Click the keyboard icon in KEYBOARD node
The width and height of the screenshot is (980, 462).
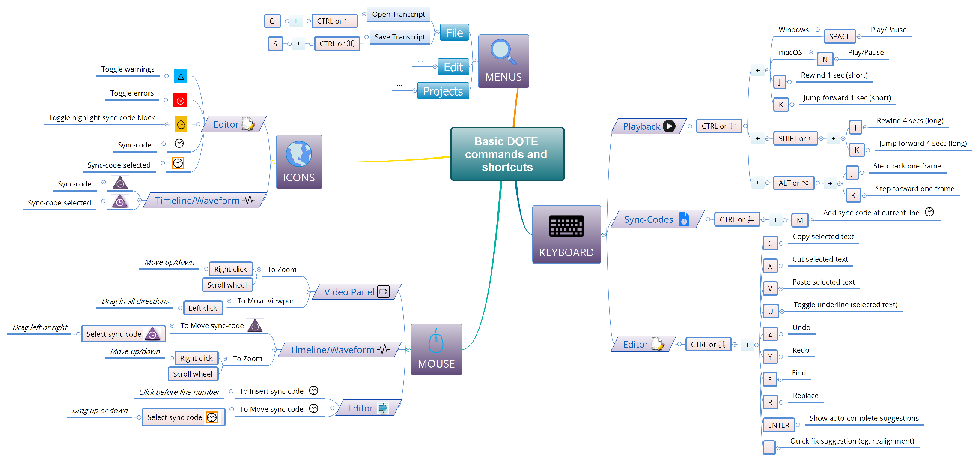pyautogui.click(x=566, y=226)
